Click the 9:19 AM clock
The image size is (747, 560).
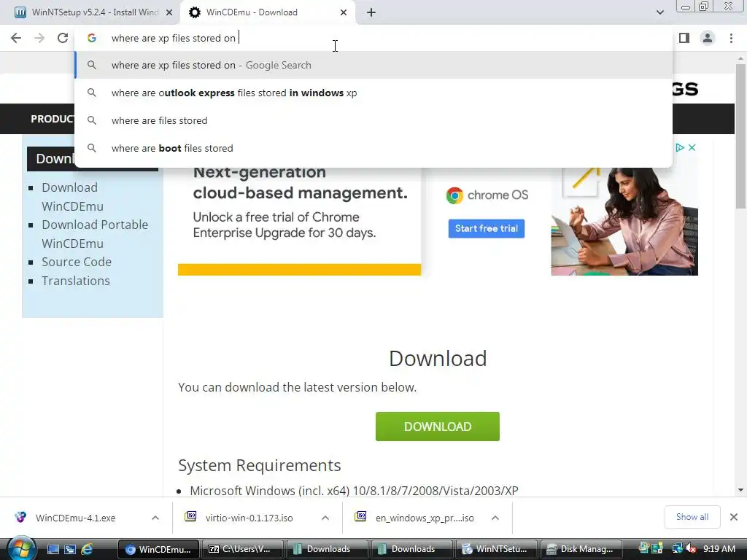coord(719,549)
